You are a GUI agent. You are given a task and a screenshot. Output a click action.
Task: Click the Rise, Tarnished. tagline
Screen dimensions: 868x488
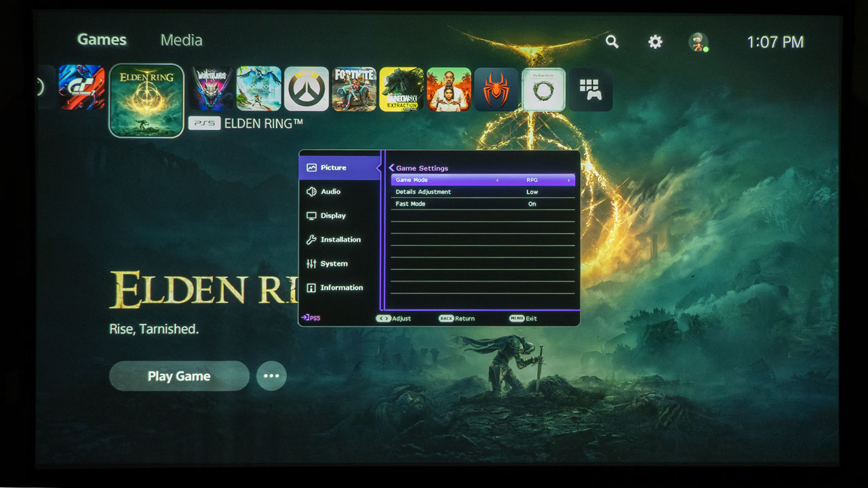point(154,329)
